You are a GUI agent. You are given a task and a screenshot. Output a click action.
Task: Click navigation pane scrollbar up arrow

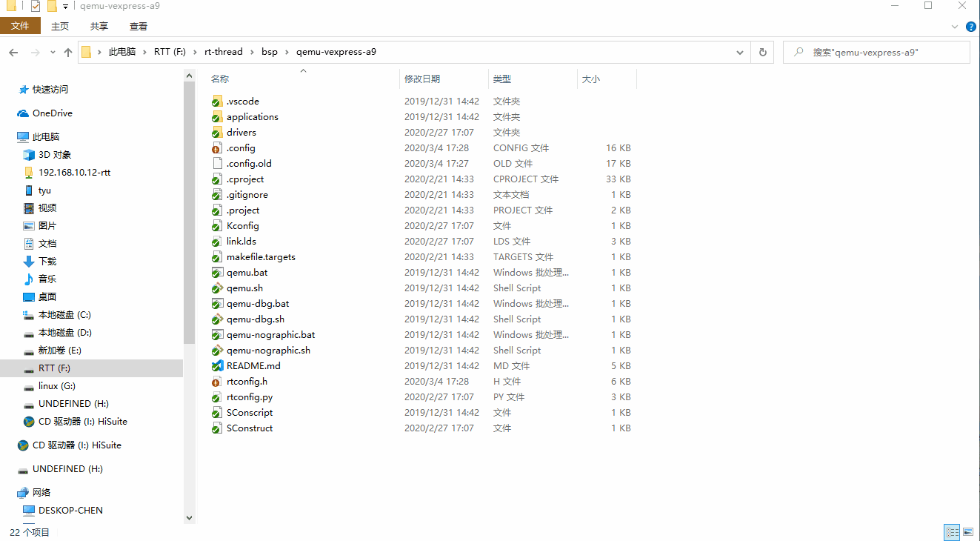click(189, 76)
